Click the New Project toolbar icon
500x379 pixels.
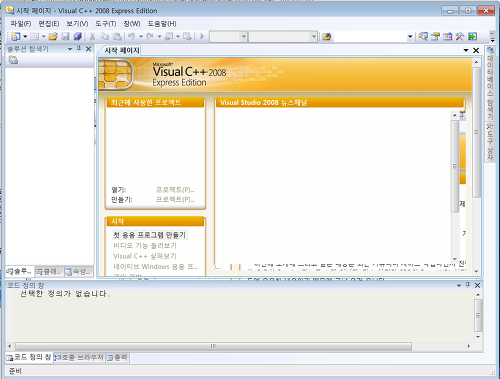[x=15, y=36]
